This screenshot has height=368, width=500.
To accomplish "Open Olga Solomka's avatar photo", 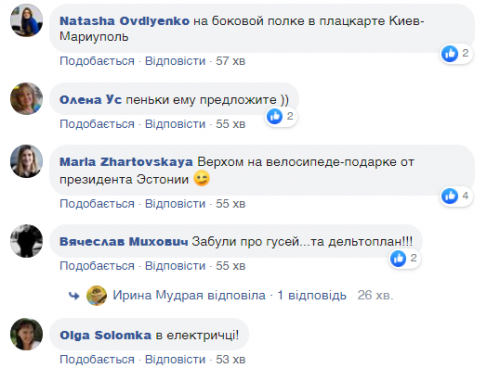I will pyautogui.click(x=27, y=334).
